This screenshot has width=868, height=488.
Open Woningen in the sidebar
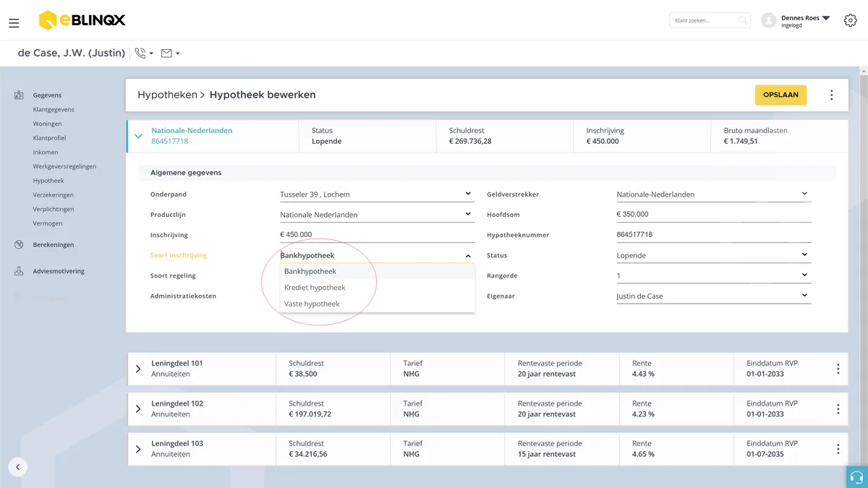coord(48,124)
